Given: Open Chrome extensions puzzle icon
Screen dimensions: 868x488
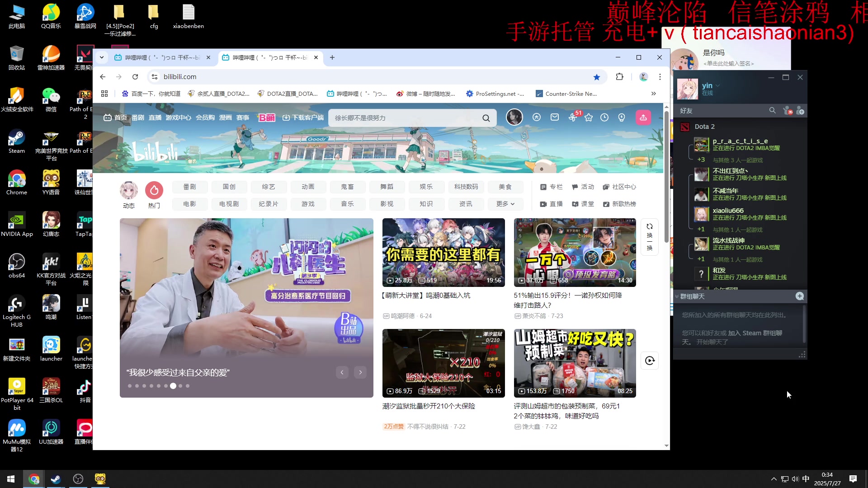Looking at the screenshot, I should (x=620, y=77).
